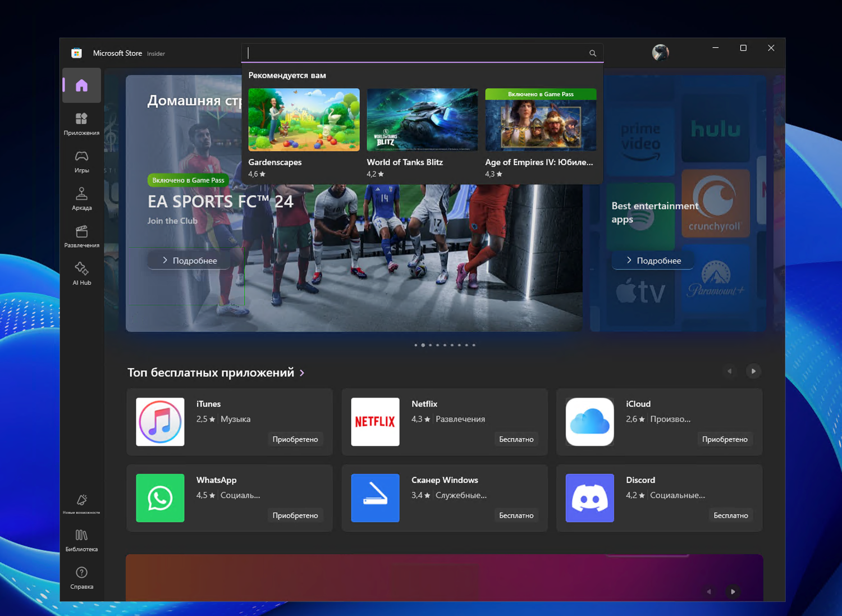Open Справка help in the sidebar
842x616 pixels.
(x=82, y=578)
